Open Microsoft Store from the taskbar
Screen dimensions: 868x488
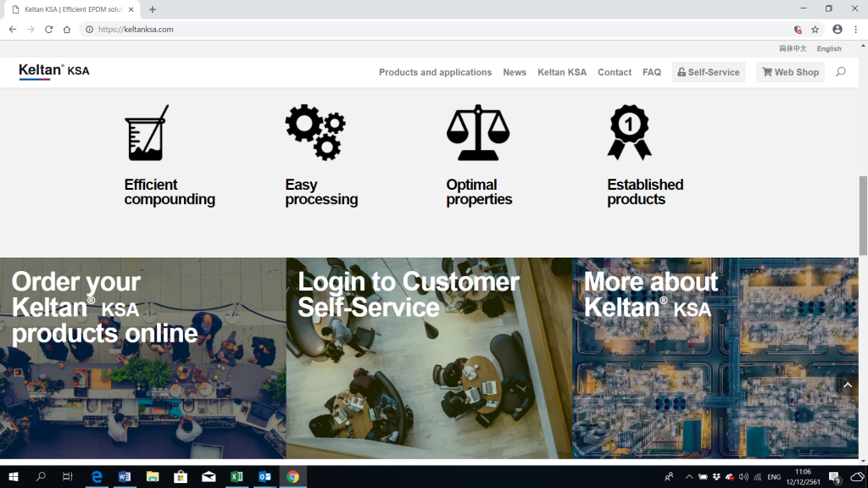click(x=181, y=476)
